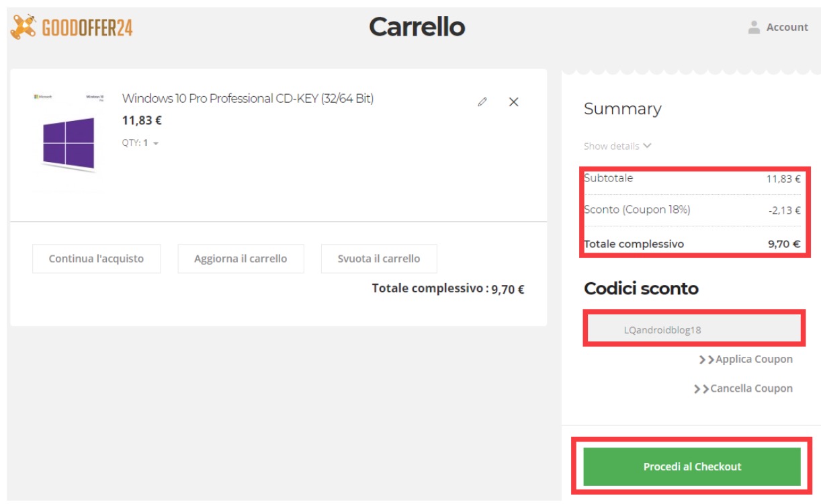Viewport: 821px width, 504px height.
Task: Click Aggiorna il carrello button
Action: (x=241, y=259)
